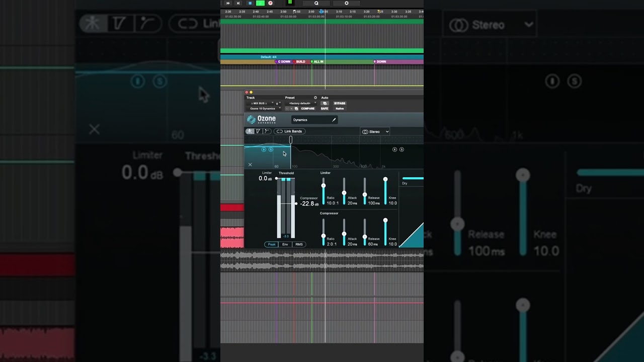Open the MIX BUS track selector dropdown
This screenshot has width=644, height=362.
[260, 103]
